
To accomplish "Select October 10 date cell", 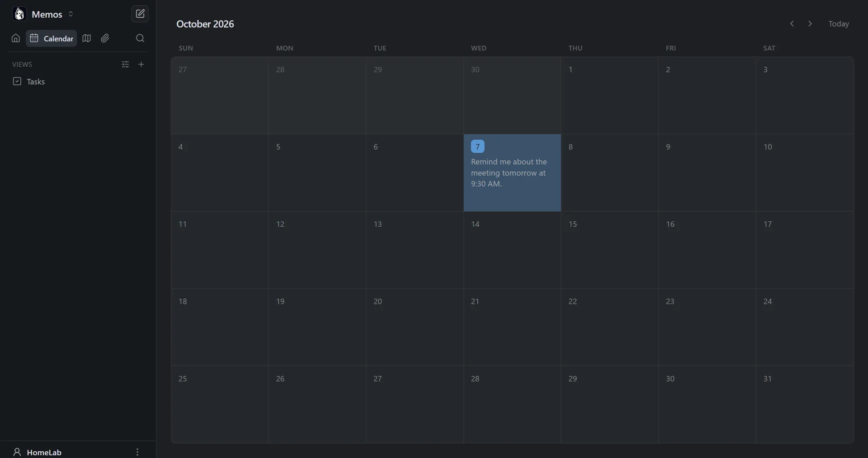I will click(805, 173).
